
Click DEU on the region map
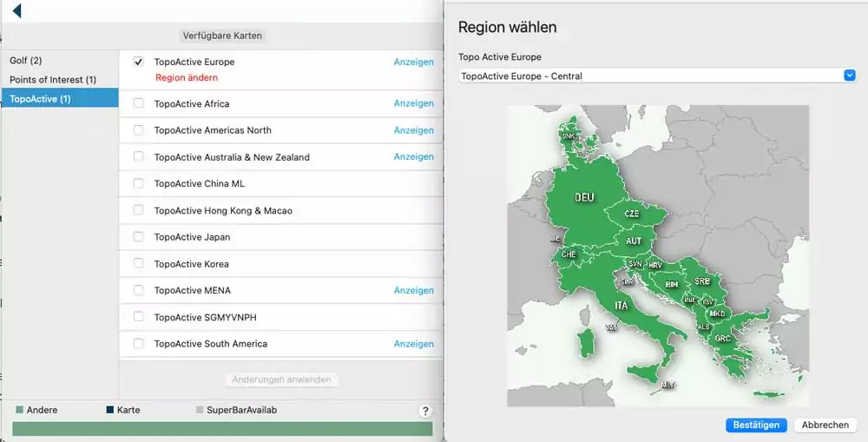584,197
